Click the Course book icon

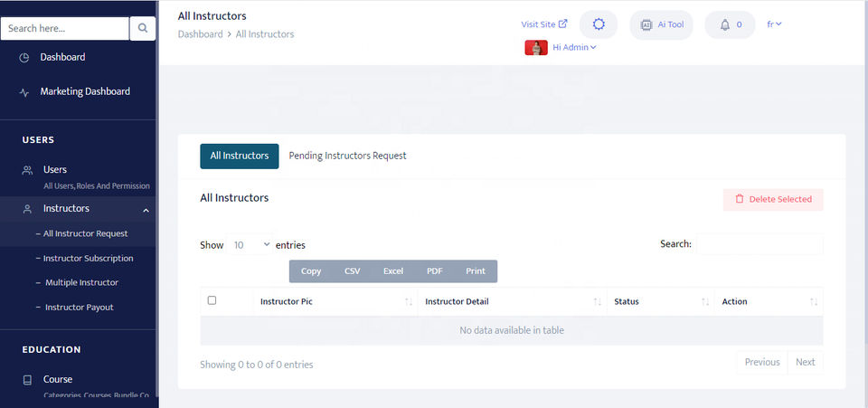(x=27, y=380)
